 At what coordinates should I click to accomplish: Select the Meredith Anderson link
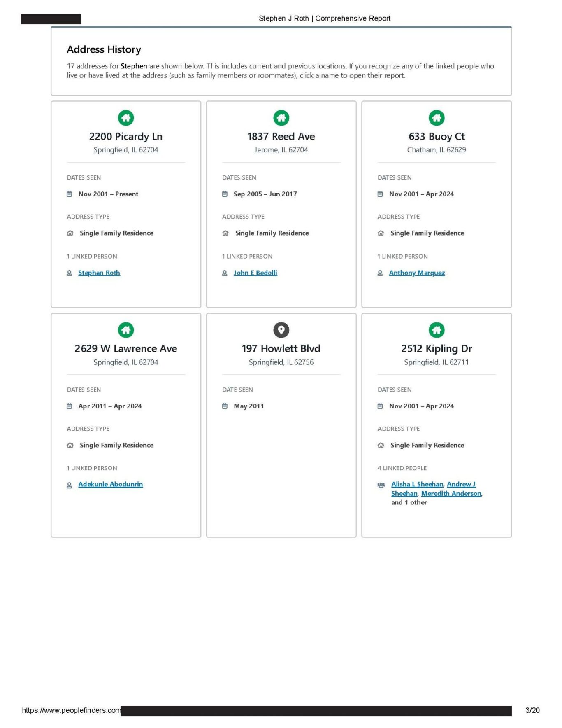(451, 493)
